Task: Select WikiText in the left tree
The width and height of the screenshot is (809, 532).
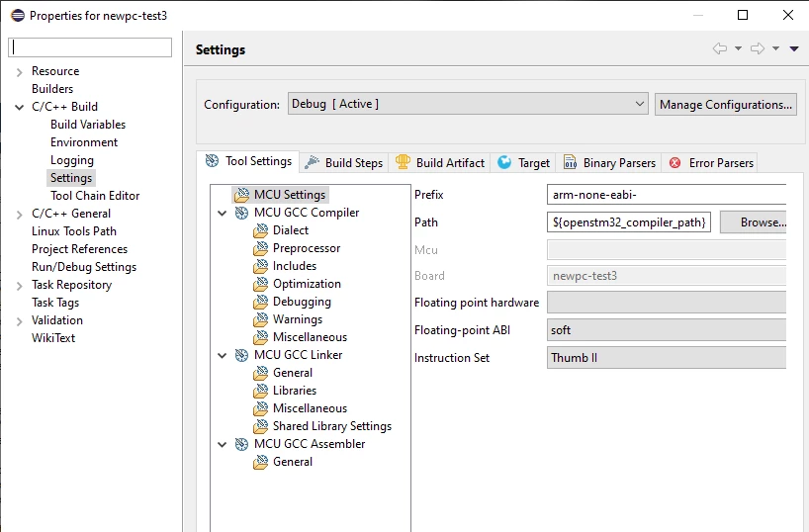Action: 53,338
